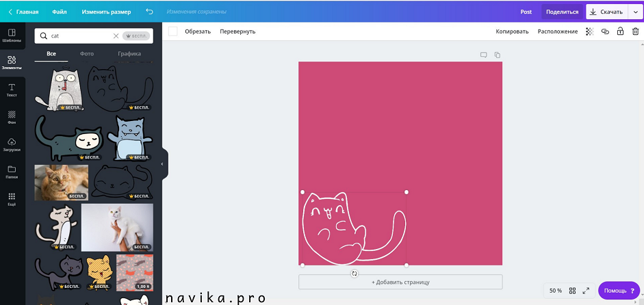
Task: Select the Текст tool in sidebar
Action: (12, 90)
